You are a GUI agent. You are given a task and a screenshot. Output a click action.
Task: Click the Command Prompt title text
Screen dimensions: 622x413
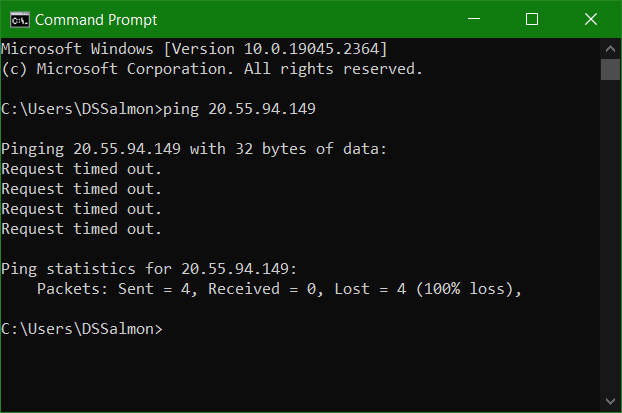96,20
